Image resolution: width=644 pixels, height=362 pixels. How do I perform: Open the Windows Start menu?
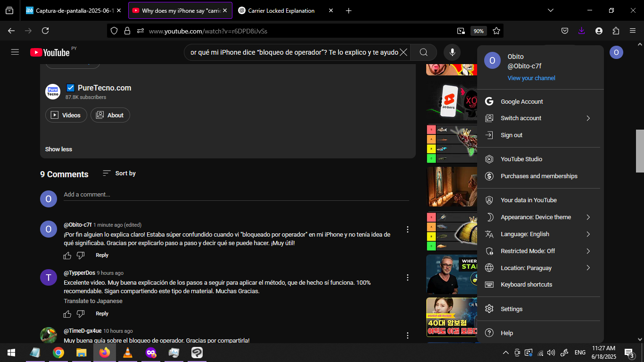(11, 352)
